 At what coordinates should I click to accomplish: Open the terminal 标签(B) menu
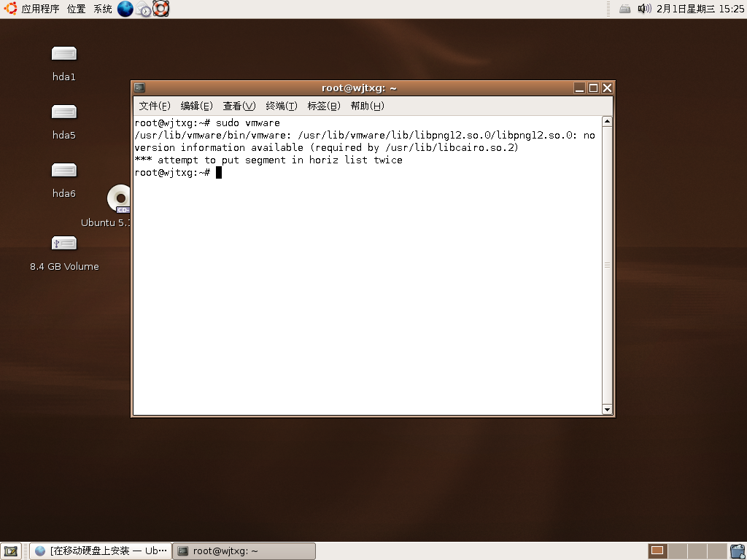click(324, 106)
